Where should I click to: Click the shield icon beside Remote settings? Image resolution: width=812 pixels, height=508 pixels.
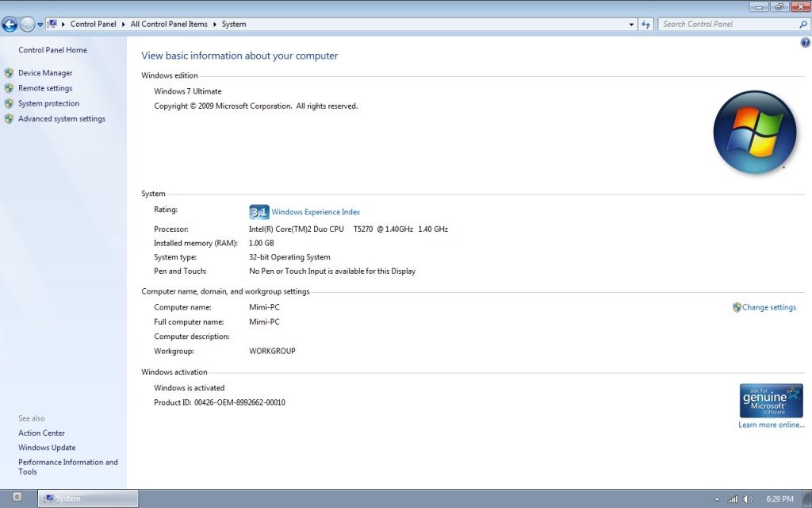[9, 88]
